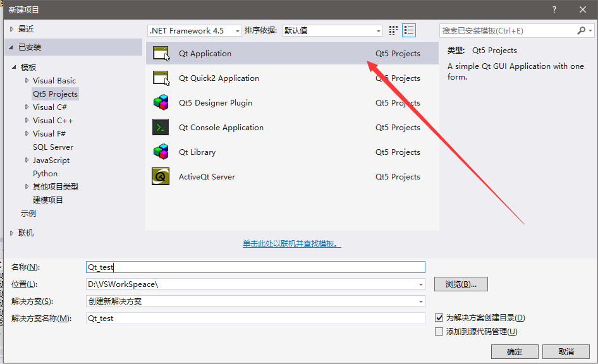Select 示例 in the tree

pos(28,214)
